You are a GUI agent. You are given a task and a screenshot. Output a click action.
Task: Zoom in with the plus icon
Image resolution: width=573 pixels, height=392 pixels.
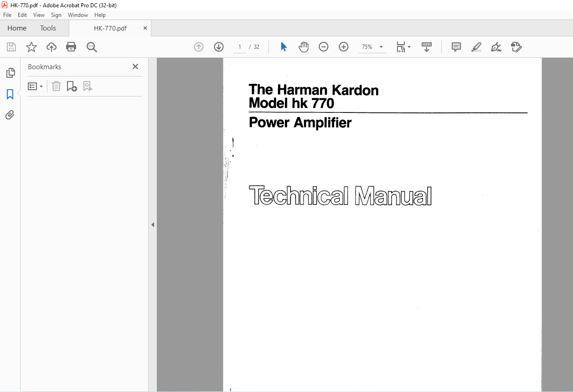pos(344,47)
